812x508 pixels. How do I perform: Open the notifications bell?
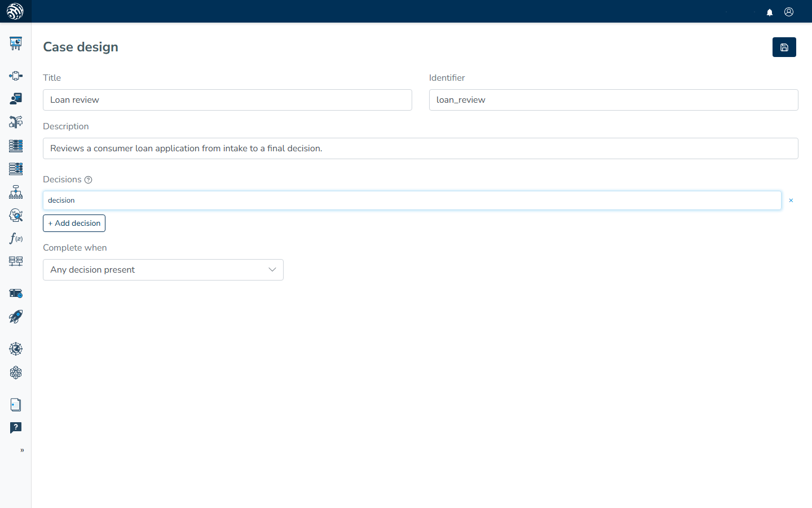point(770,12)
